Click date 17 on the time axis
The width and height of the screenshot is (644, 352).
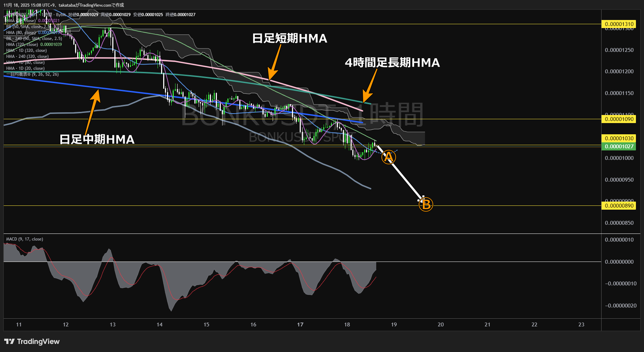point(300,325)
